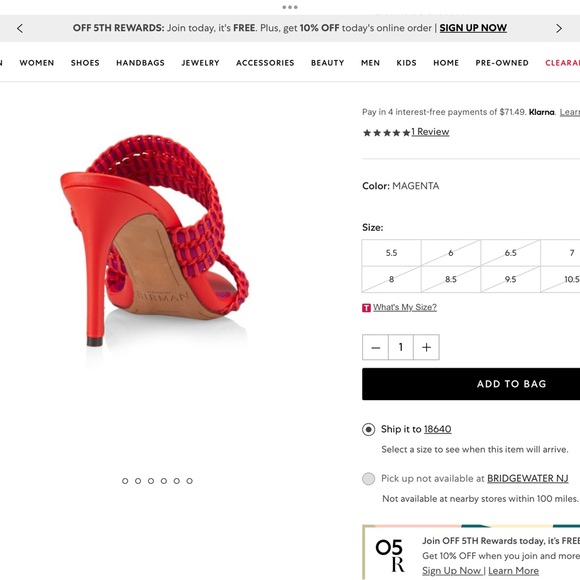Screen dimensions: 580x580
Task: Open the Klarna Learn more link
Action: (x=570, y=112)
